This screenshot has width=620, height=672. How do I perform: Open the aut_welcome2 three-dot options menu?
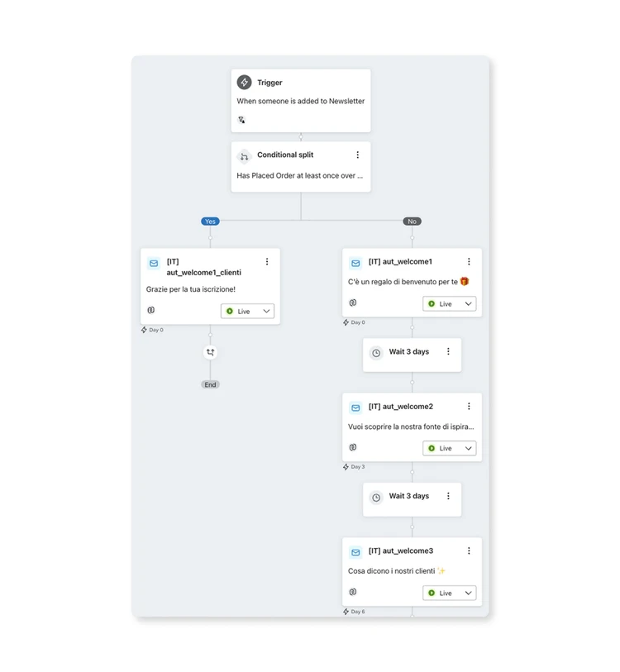click(469, 407)
